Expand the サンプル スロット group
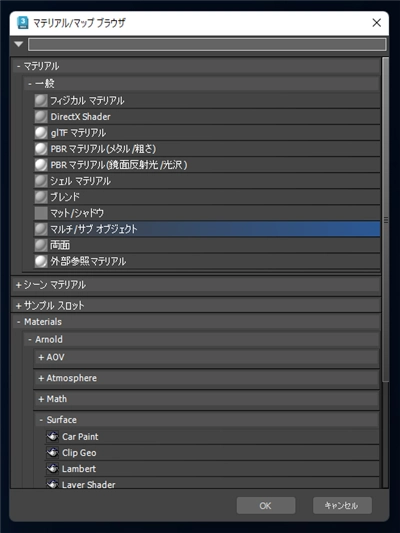 click(18, 306)
